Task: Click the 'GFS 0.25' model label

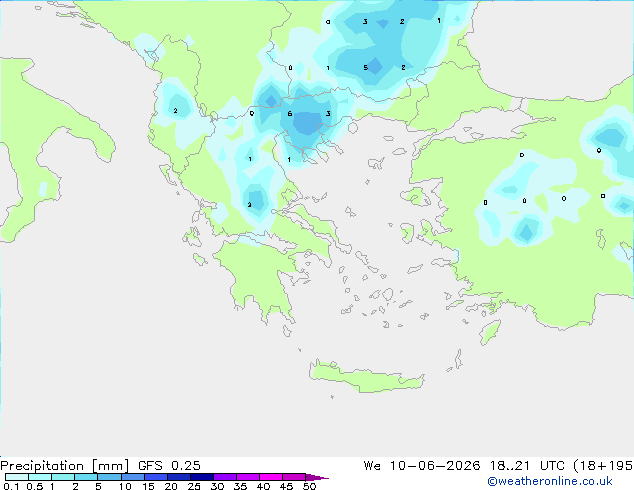Action: coord(169,466)
